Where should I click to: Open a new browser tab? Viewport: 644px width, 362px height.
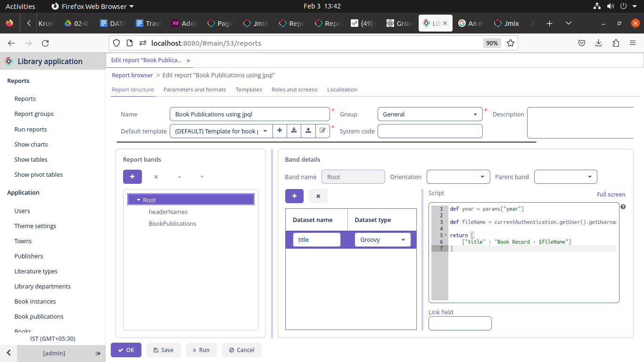(x=549, y=23)
